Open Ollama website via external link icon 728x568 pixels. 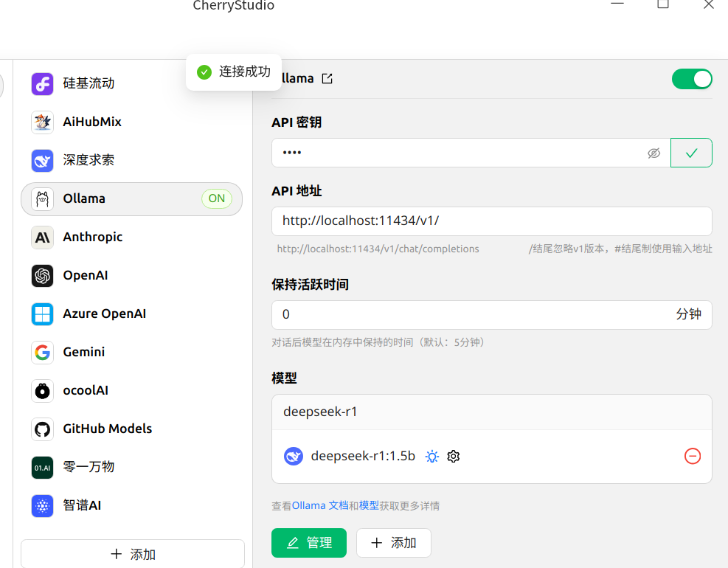327,78
